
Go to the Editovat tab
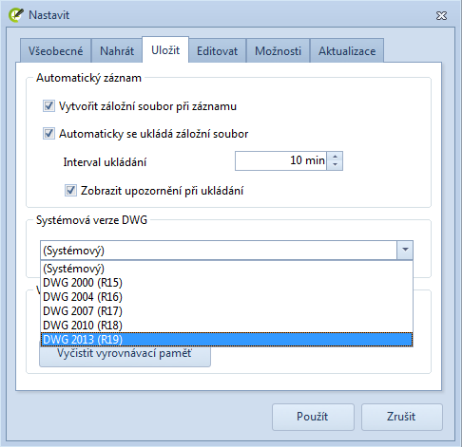click(217, 51)
